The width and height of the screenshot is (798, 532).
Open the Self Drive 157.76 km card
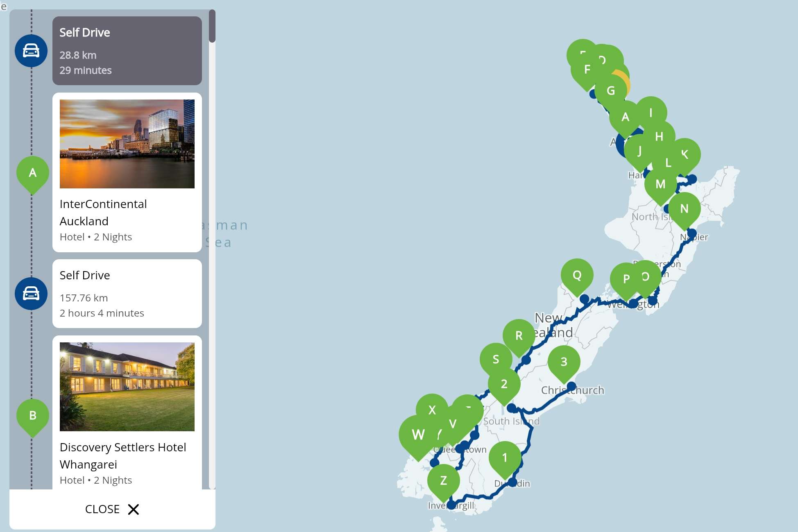pos(127,294)
